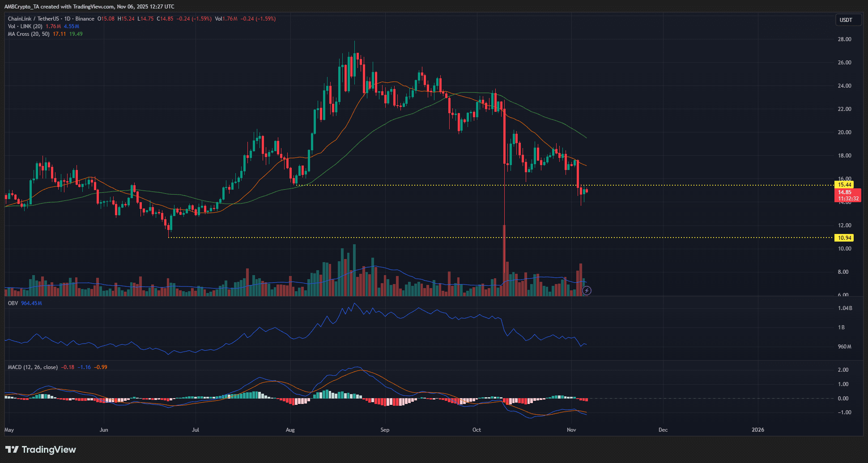
Task: Open the 1D timeframe selector in the legend
Action: 68,19
